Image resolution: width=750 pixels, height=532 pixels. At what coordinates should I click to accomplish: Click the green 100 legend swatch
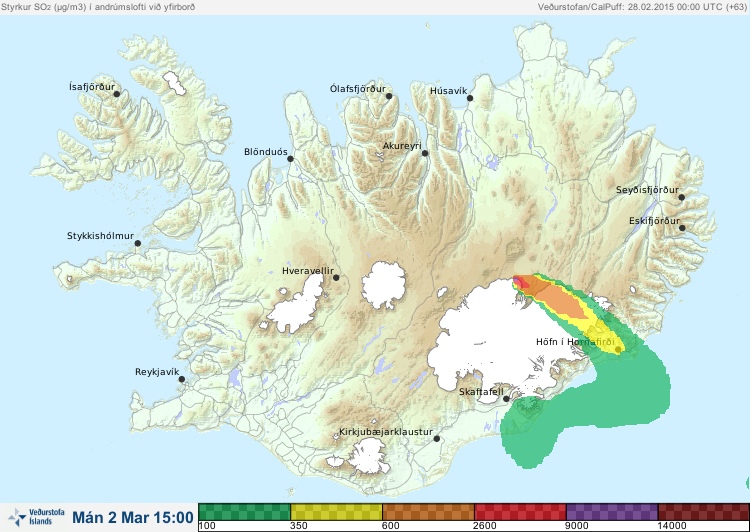point(244,512)
